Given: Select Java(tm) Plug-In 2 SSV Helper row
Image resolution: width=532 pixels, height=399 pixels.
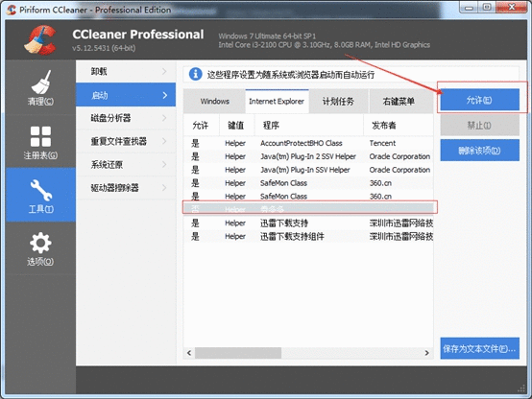Looking at the screenshot, I should tap(308, 156).
